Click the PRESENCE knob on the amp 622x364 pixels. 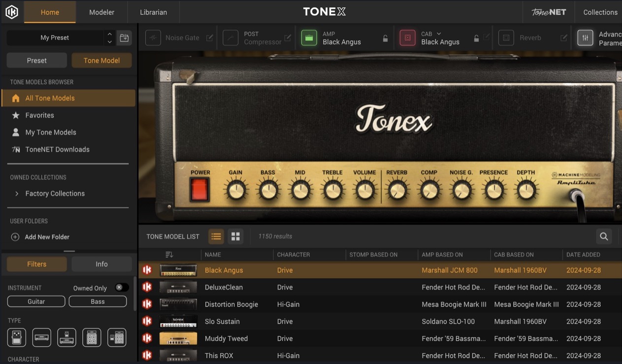493,190
